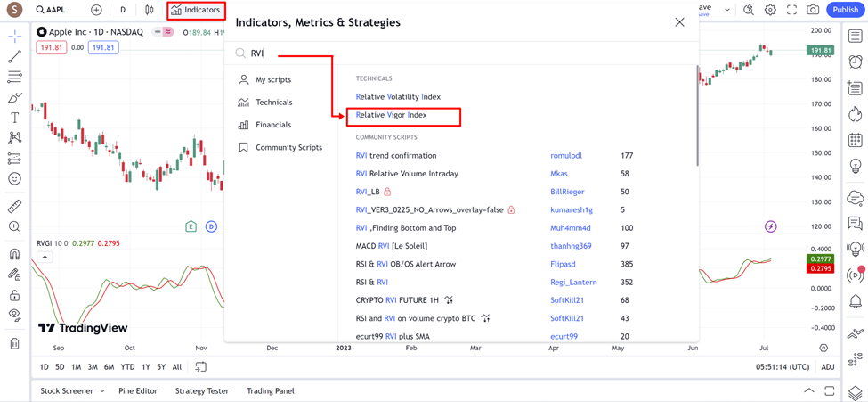The width and height of the screenshot is (868, 402).
Task: Expand Stock Screener dropdown arrow
Action: click(x=102, y=391)
